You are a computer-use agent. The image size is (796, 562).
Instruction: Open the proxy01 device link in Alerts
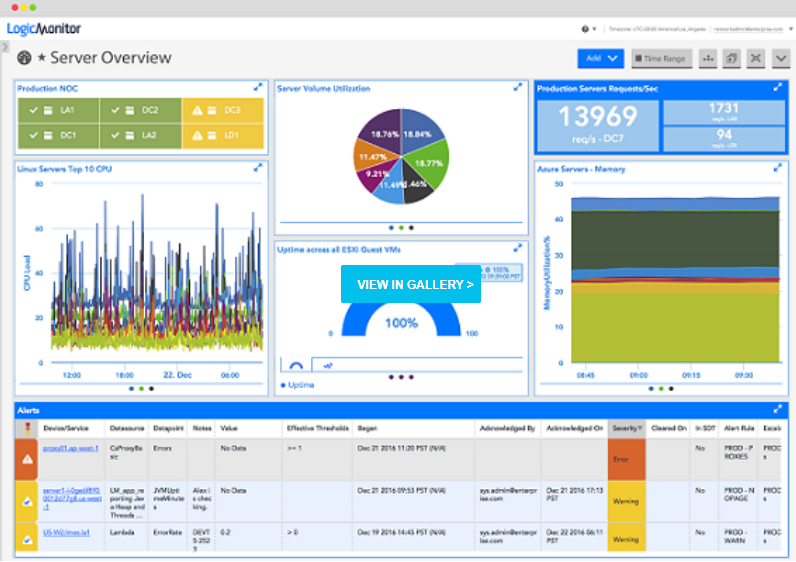(70, 448)
